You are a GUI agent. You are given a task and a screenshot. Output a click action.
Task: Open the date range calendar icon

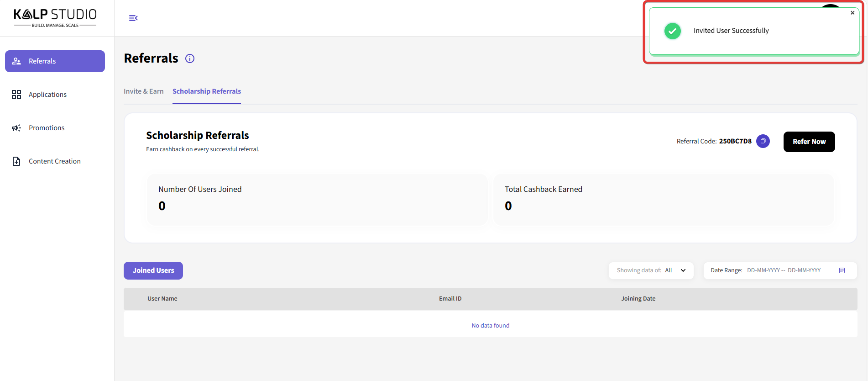[842, 270]
